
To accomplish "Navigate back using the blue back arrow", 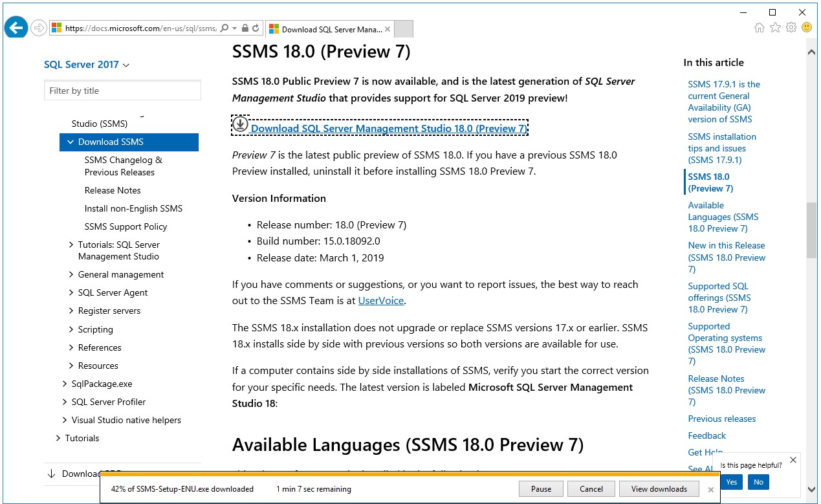I will click(16, 28).
